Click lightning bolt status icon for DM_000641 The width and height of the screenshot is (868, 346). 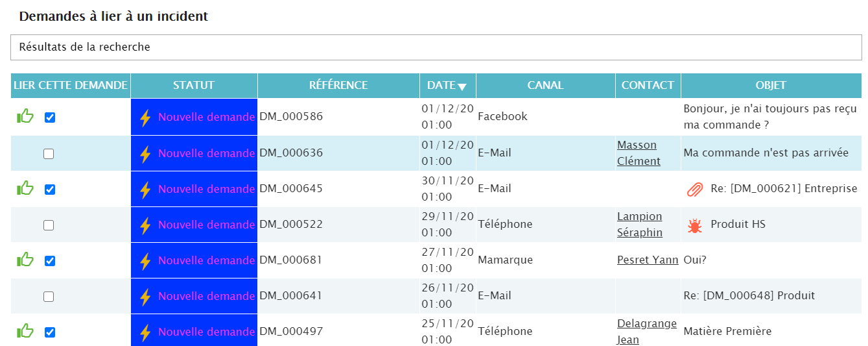pyautogui.click(x=145, y=297)
